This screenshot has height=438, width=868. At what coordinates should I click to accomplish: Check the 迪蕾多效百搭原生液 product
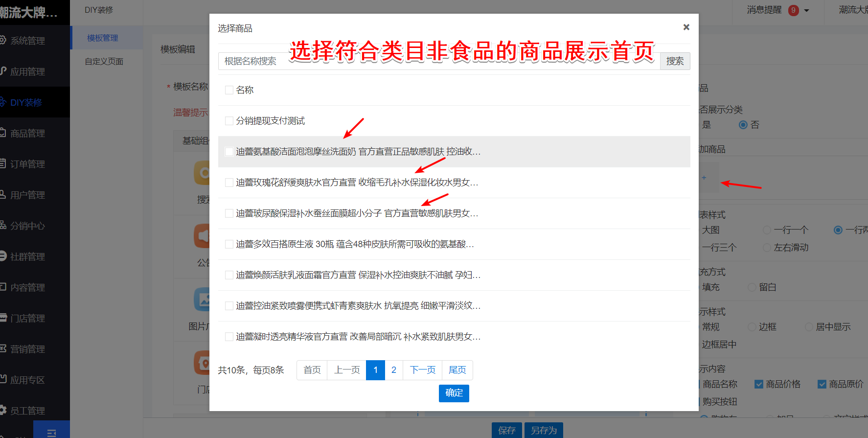[229, 244]
